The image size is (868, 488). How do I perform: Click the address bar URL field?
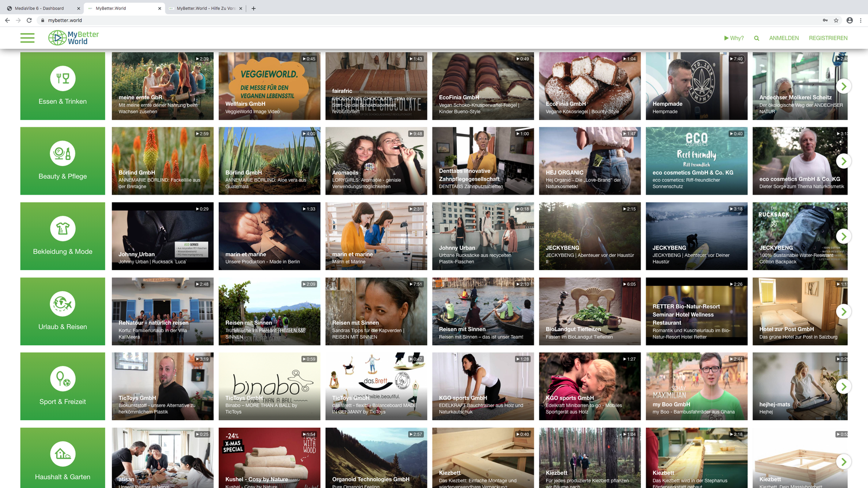coord(429,20)
